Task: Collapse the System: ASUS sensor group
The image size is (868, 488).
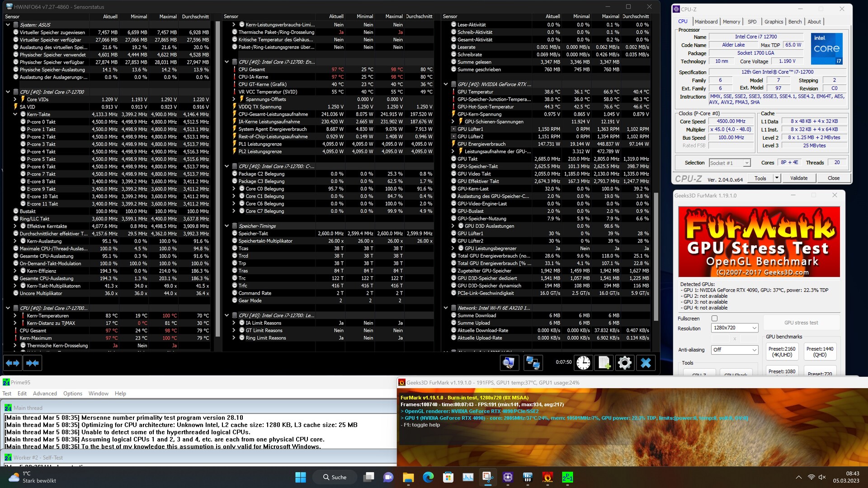Action: tap(8, 25)
